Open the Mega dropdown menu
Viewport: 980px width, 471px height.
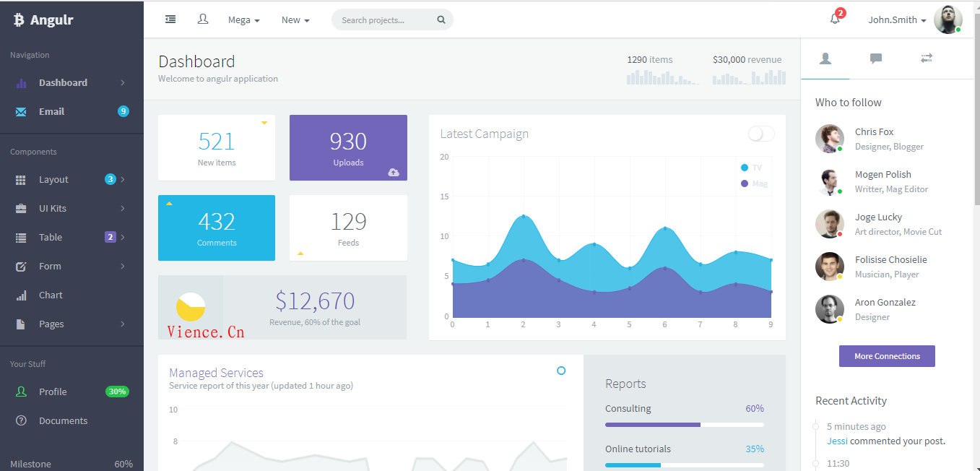(x=243, y=20)
